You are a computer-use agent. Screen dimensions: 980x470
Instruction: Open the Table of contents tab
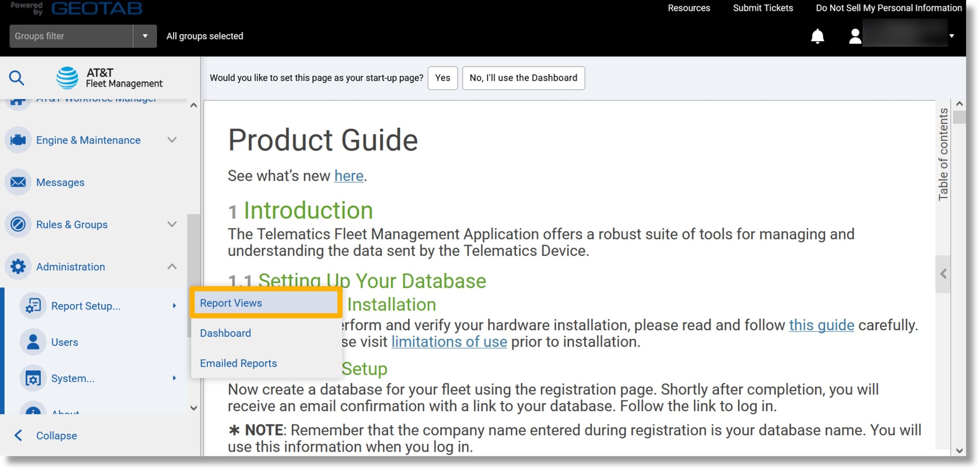(x=943, y=154)
